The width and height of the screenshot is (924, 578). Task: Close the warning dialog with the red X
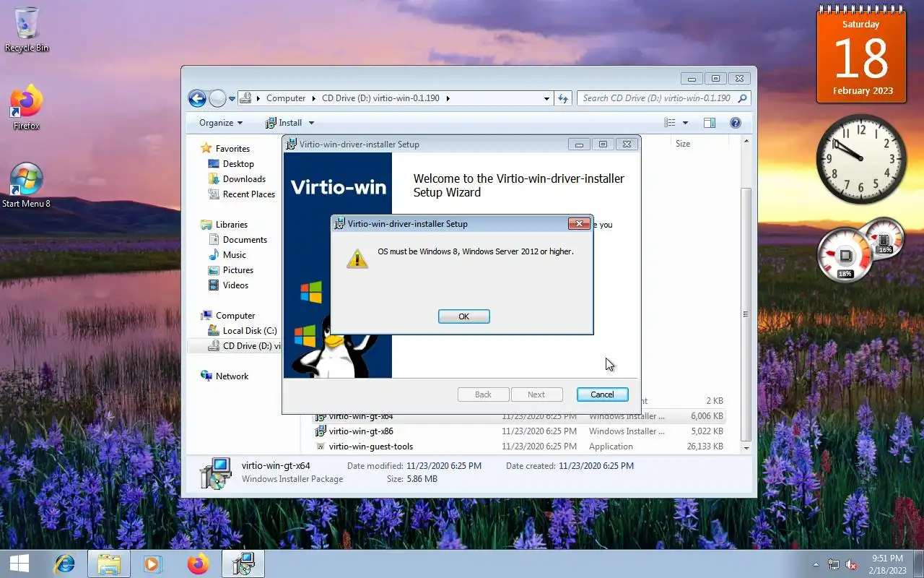[579, 224]
